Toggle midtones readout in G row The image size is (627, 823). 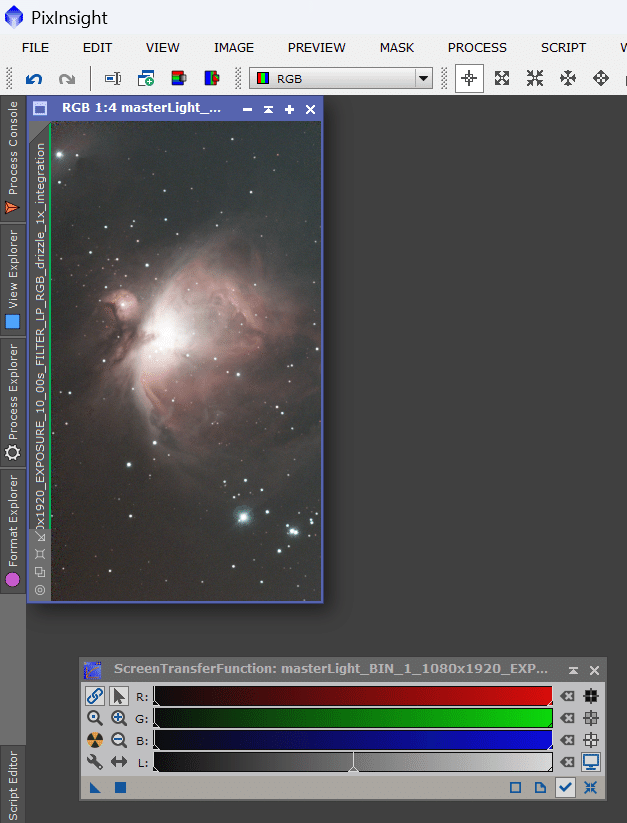tap(591, 718)
